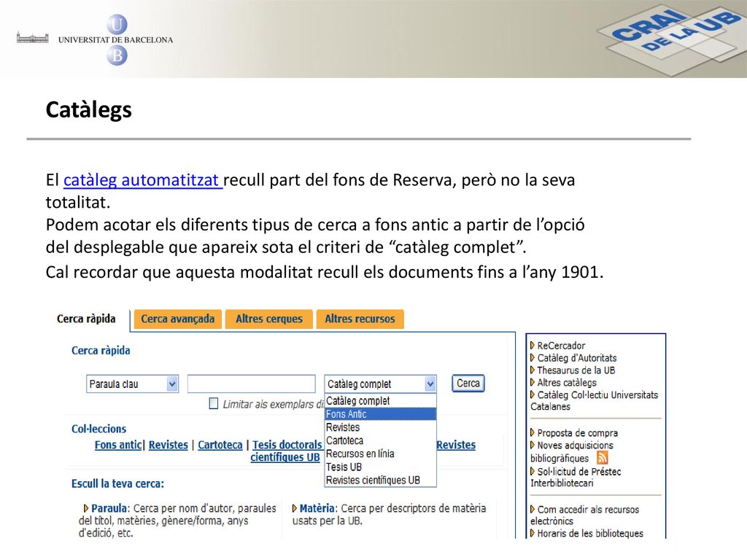Screen dimensions: 747x560
Task: Choose 'Catàleg complet' in the dropdown list
Action: coord(380,401)
